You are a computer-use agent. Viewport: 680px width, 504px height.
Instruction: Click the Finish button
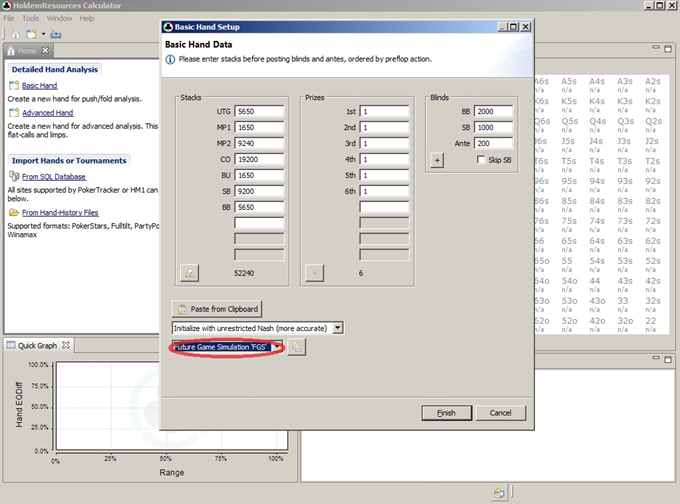446,413
